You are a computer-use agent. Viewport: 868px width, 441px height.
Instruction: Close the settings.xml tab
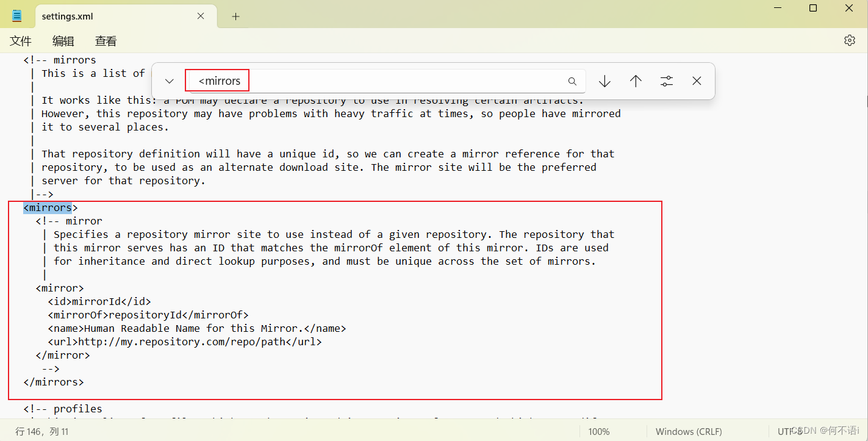coord(201,16)
